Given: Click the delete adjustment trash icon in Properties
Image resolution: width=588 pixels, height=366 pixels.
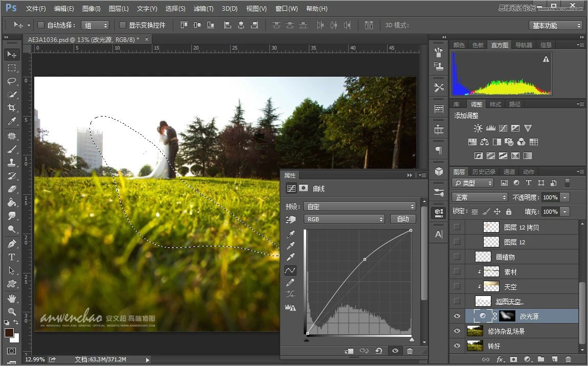Looking at the screenshot, I should point(410,351).
